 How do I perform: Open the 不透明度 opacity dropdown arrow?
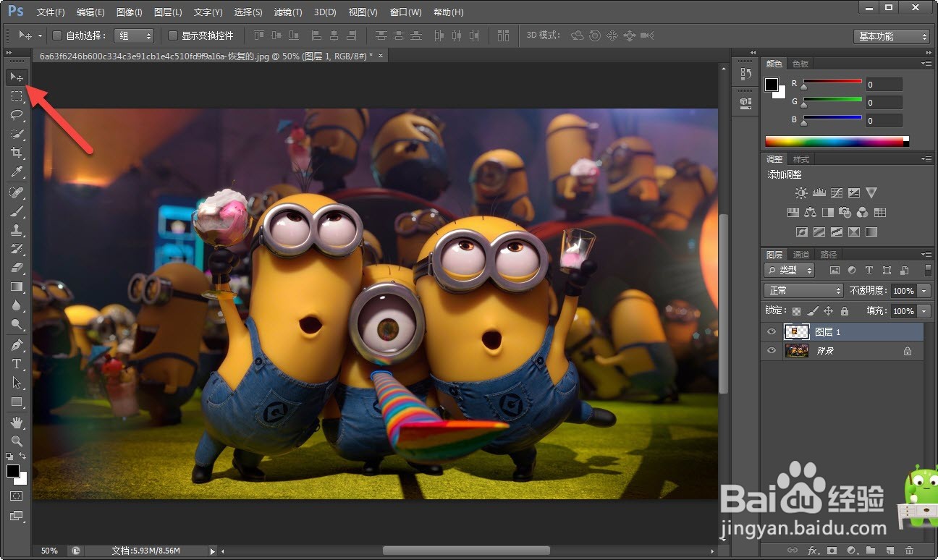click(924, 290)
